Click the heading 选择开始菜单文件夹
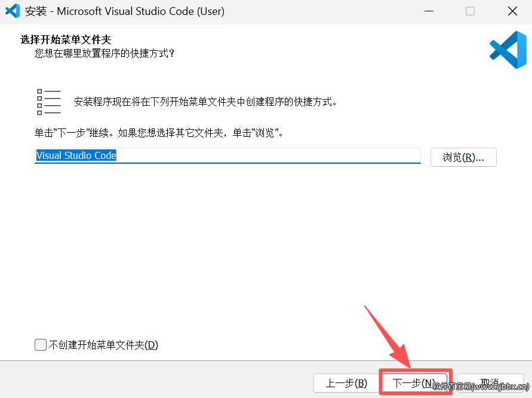This screenshot has height=398, width=532. click(66, 39)
